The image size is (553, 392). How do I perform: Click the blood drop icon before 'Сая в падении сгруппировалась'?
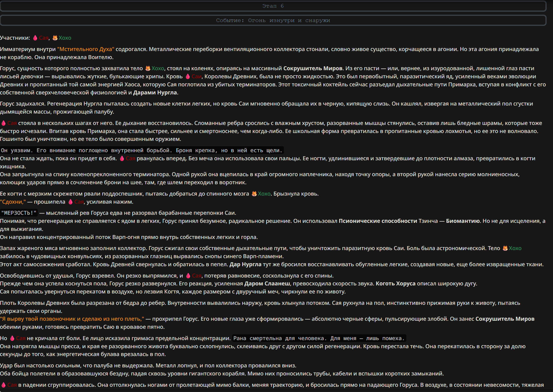[3, 385]
